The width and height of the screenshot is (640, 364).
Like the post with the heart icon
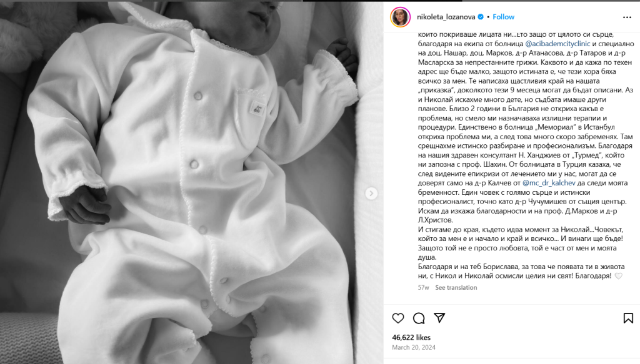[398, 318]
